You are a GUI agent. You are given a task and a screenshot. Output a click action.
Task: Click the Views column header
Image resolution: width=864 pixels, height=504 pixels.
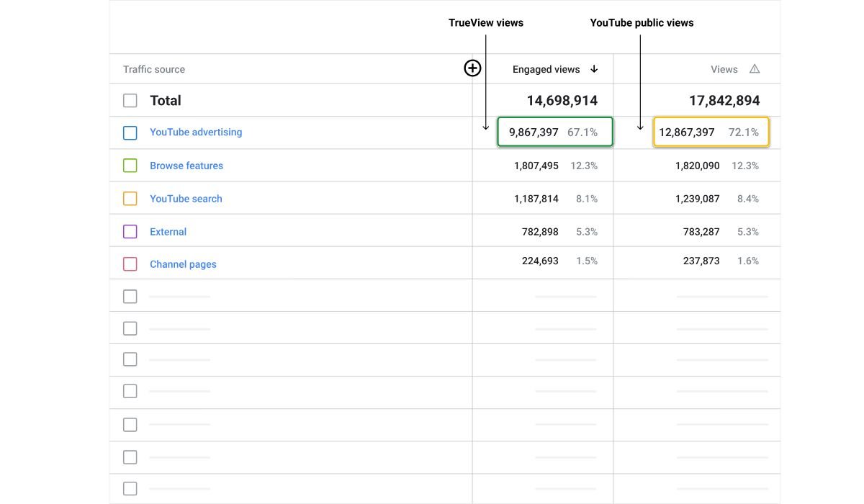(724, 70)
